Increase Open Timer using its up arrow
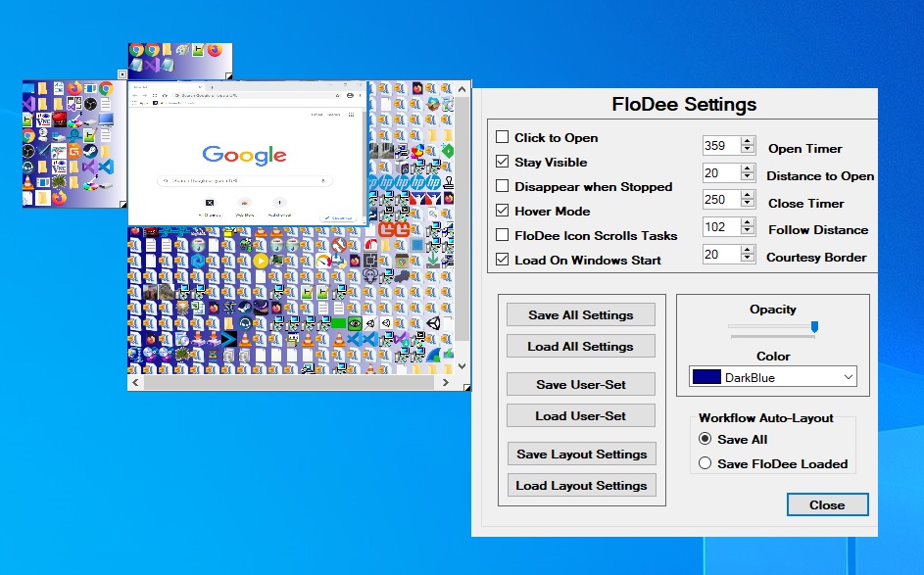This screenshot has height=575, width=924. tap(745, 140)
